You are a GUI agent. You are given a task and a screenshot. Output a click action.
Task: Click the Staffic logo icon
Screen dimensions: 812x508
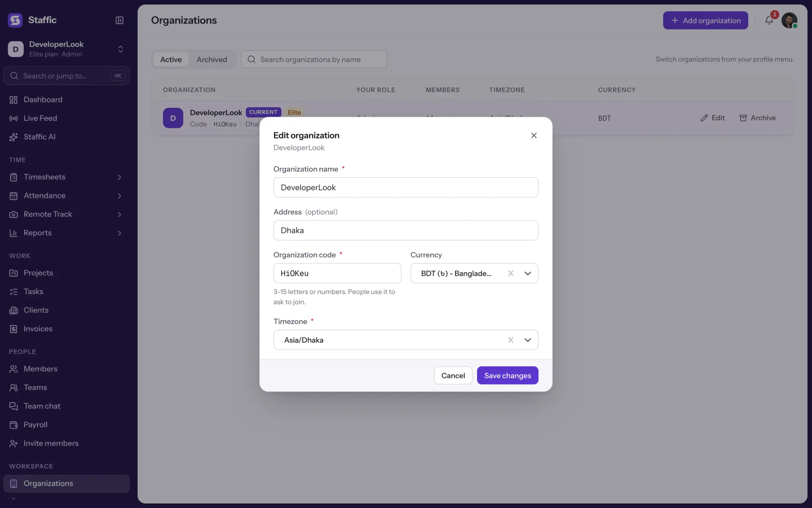pos(15,20)
